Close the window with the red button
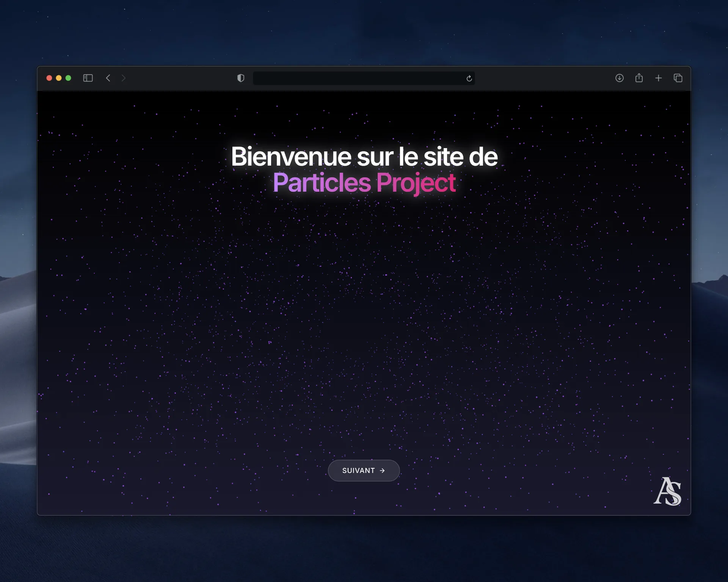This screenshot has width=728, height=582. pos(49,78)
